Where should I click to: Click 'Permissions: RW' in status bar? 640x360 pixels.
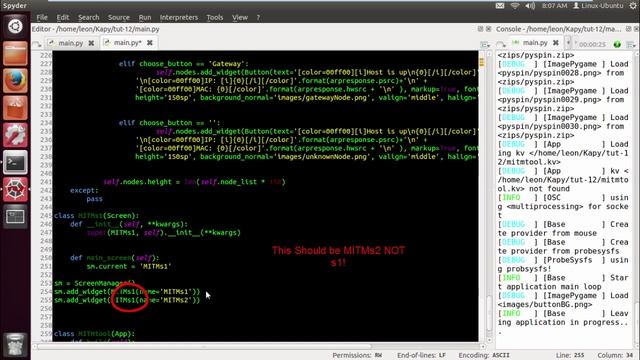[x=357, y=355]
